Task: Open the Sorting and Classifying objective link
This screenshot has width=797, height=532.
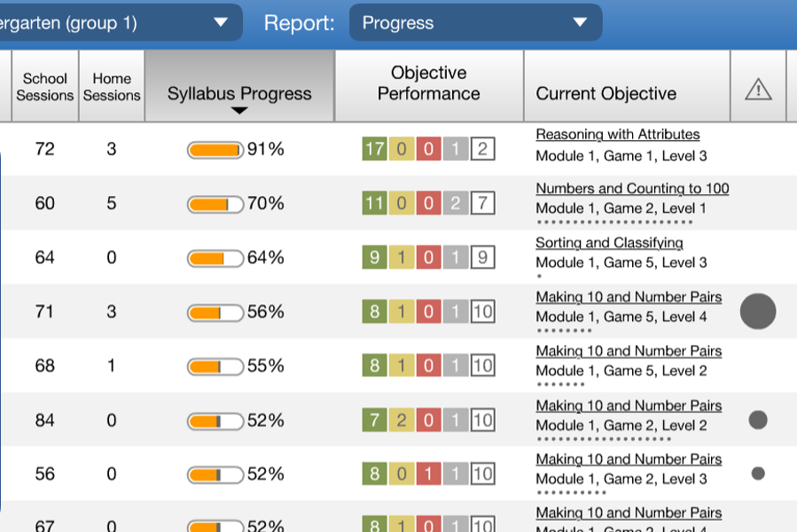Action: [x=609, y=243]
